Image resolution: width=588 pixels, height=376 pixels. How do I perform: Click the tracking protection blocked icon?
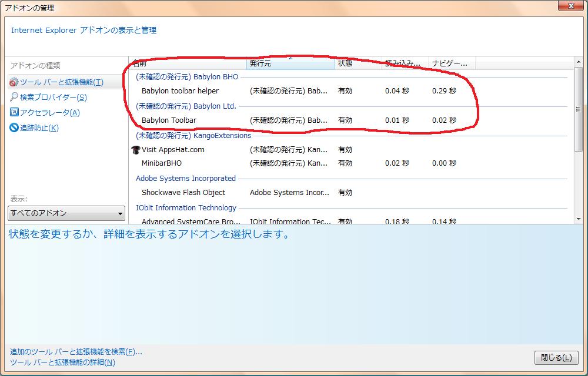coord(14,127)
